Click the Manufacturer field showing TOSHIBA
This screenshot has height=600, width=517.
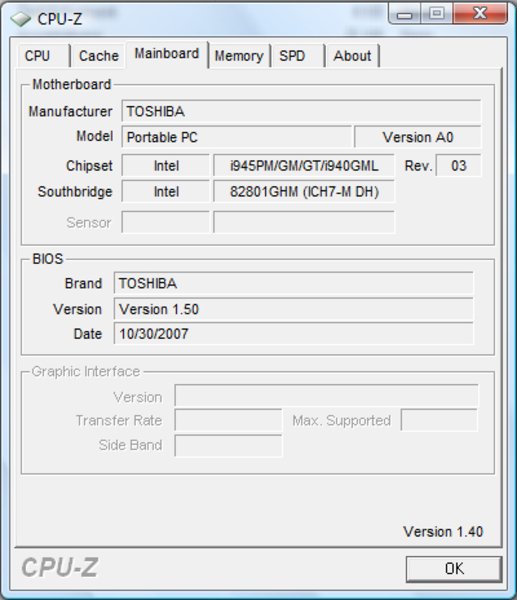[301, 111]
